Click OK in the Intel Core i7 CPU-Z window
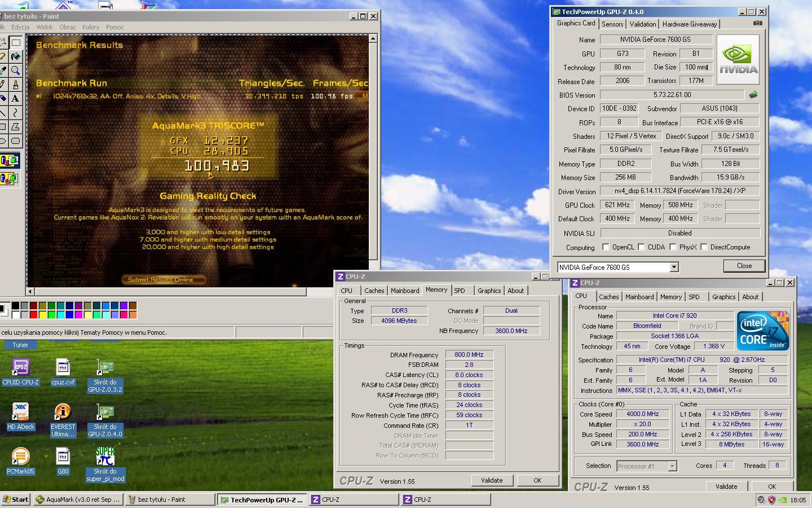 [772, 486]
